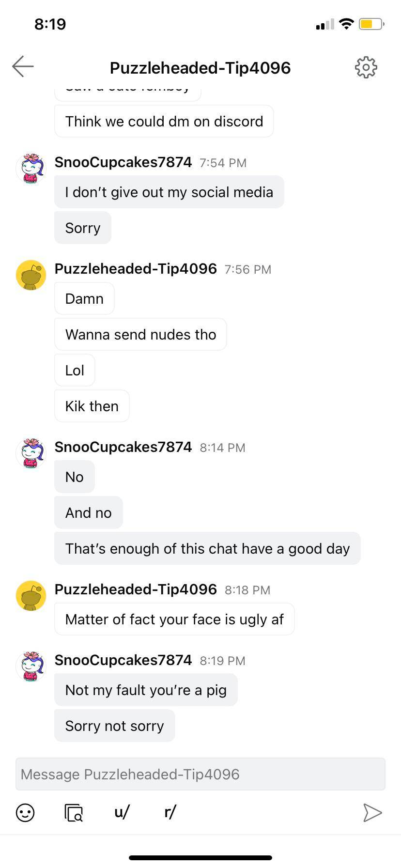This screenshot has width=401, height=868.
Task: Tap the 'Kik then' message
Action: [92, 406]
